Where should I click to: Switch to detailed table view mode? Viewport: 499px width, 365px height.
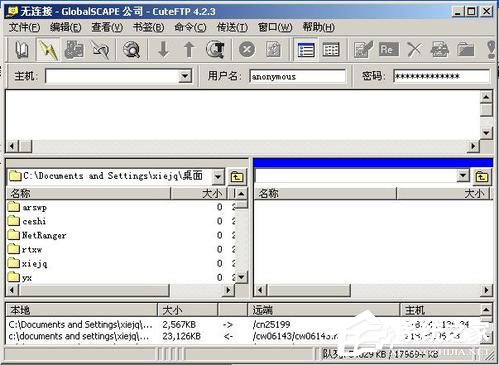pos(331,50)
